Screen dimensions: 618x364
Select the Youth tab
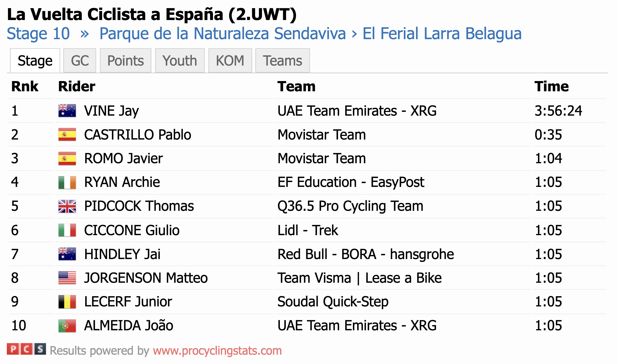click(180, 61)
